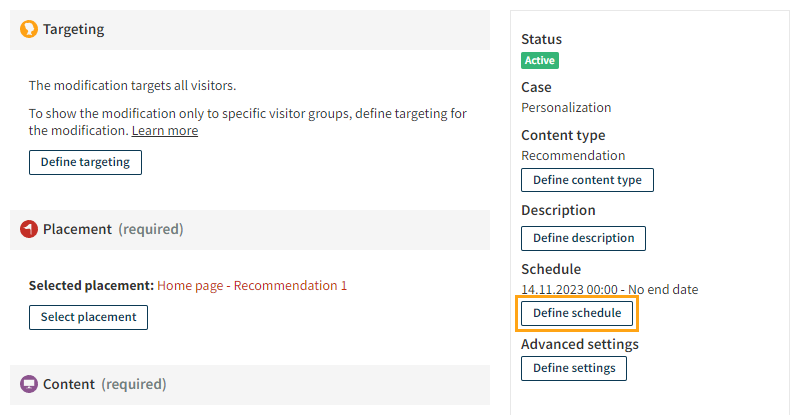
Task: Click the purple Content section icon
Action: click(29, 384)
